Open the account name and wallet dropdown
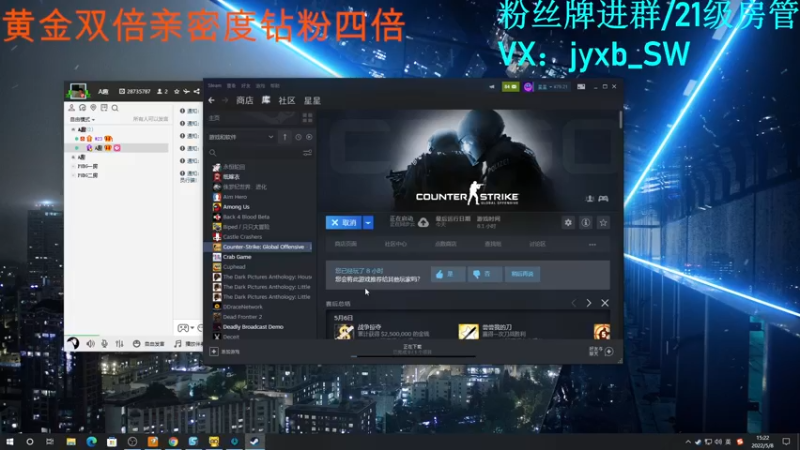The image size is (800, 450). click(553, 87)
